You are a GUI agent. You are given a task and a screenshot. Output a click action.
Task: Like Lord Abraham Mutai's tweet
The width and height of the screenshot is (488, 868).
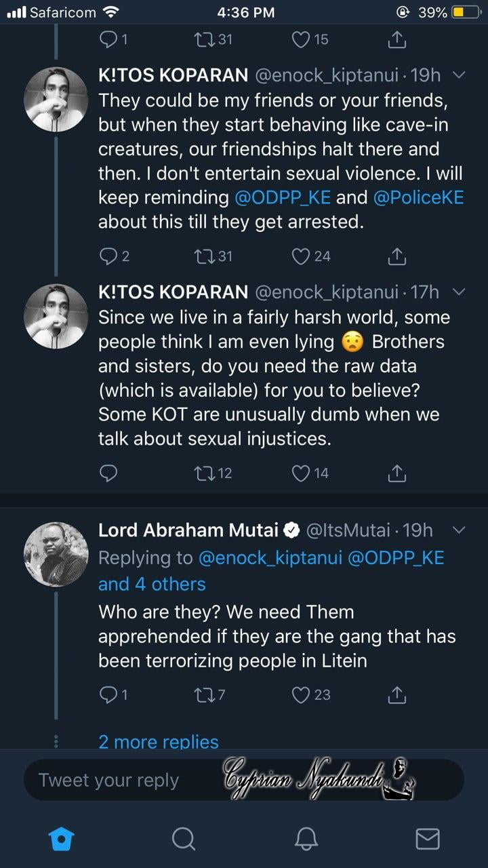(x=301, y=695)
